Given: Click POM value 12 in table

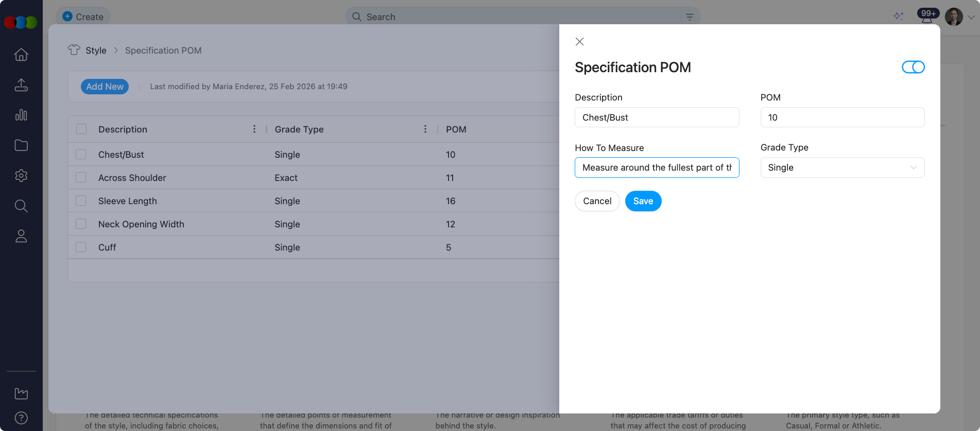Looking at the screenshot, I should click(x=451, y=224).
